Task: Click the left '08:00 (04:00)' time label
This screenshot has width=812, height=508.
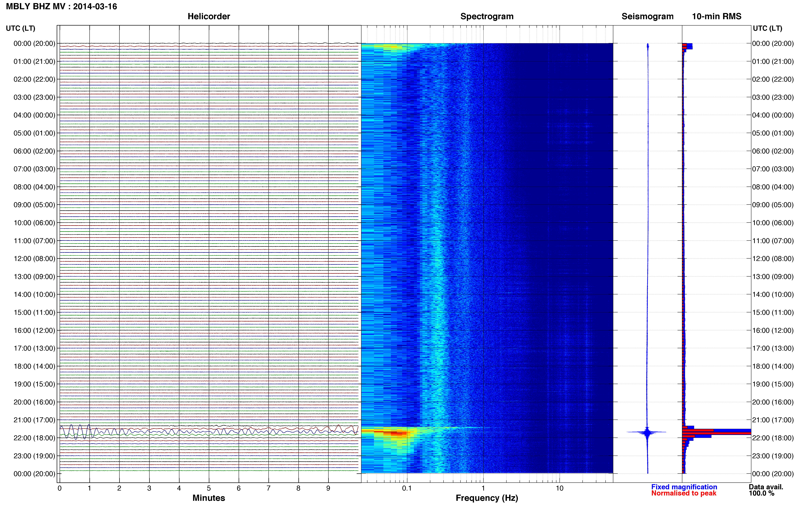Action: [34, 187]
